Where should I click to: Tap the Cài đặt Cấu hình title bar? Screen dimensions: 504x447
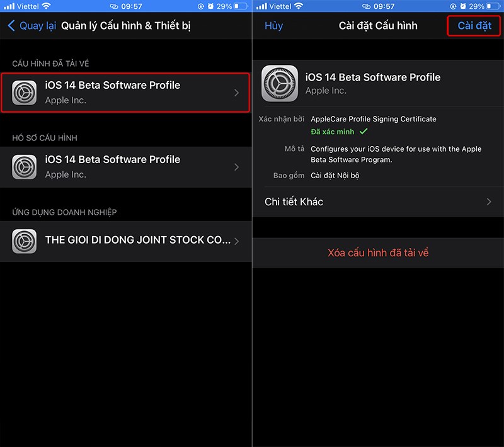click(x=378, y=25)
